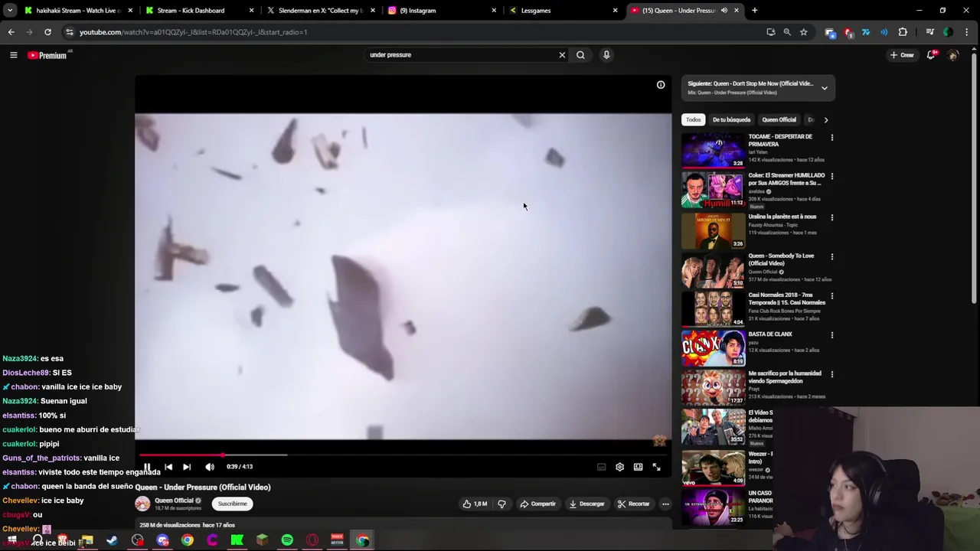Image resolution: width=980 pixels, height=551 pixels.
Task: Open a new browser tab
Action: pyautogui.click(x=754, y=11)
